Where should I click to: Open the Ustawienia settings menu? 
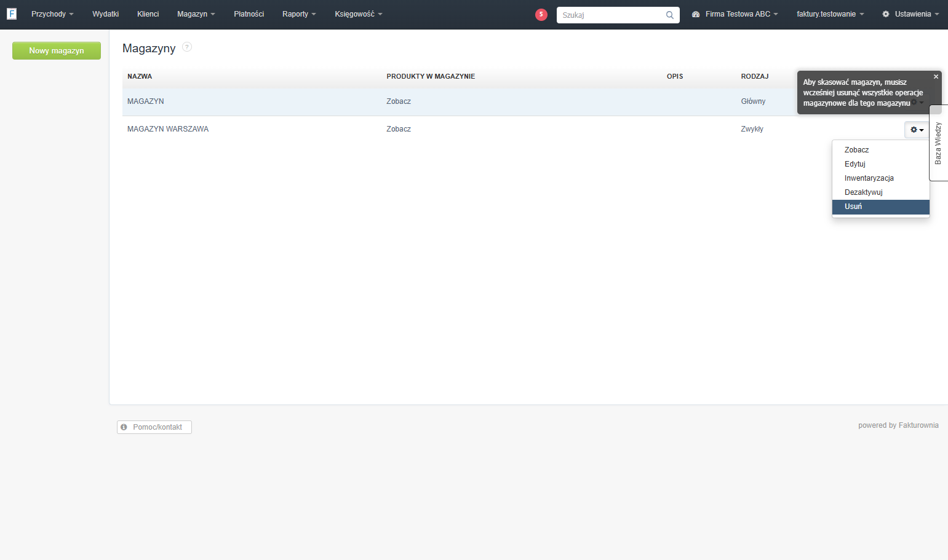pos(910,14)
